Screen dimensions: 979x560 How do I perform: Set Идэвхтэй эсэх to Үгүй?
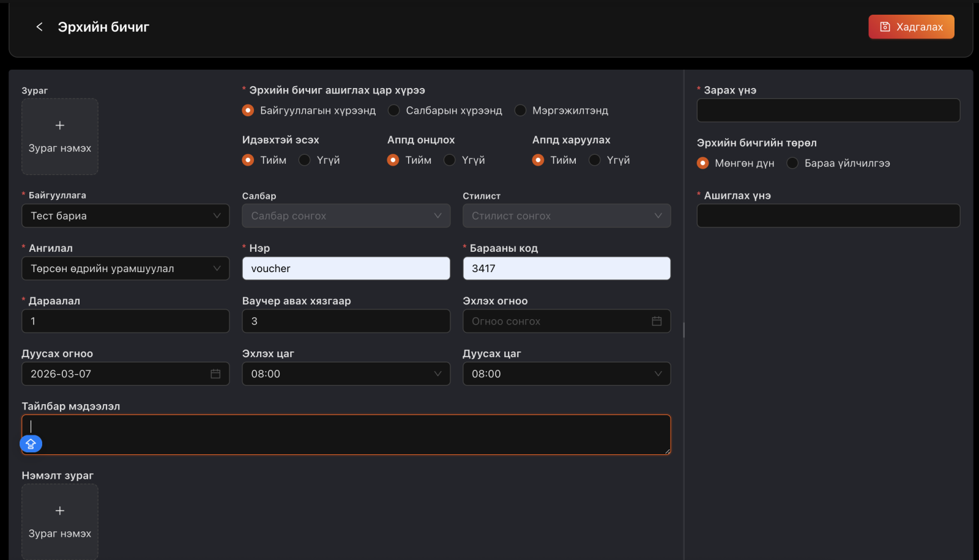point(305,160)
